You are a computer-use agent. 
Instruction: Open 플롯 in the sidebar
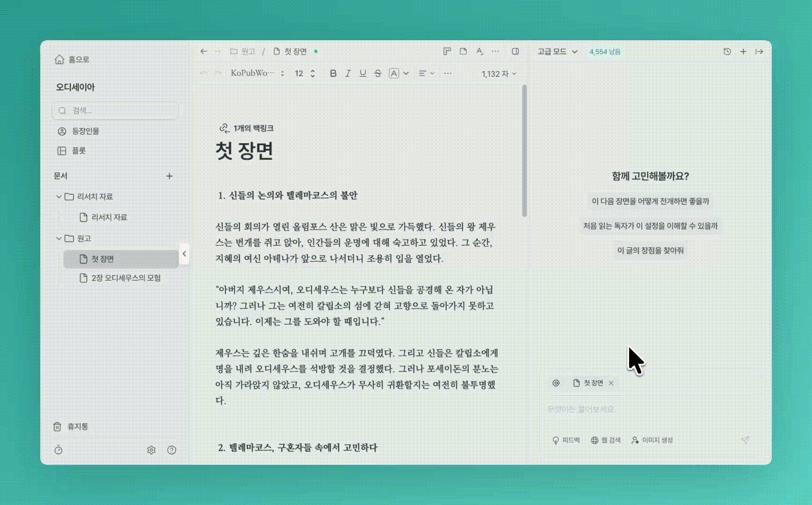pyautogui.click(x=79, y=151)
